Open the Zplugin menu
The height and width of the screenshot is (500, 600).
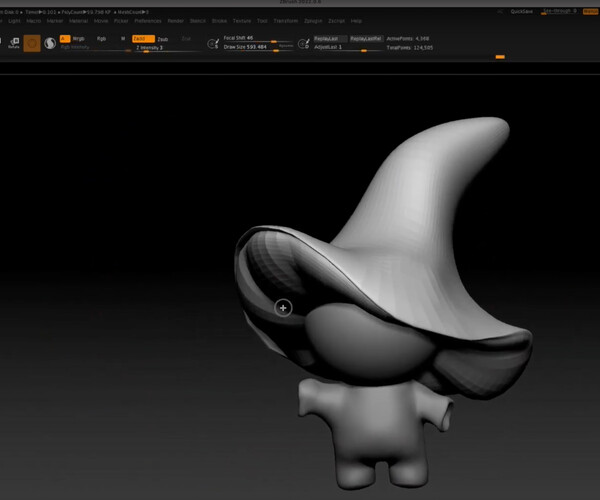click(x=313, y=21)
